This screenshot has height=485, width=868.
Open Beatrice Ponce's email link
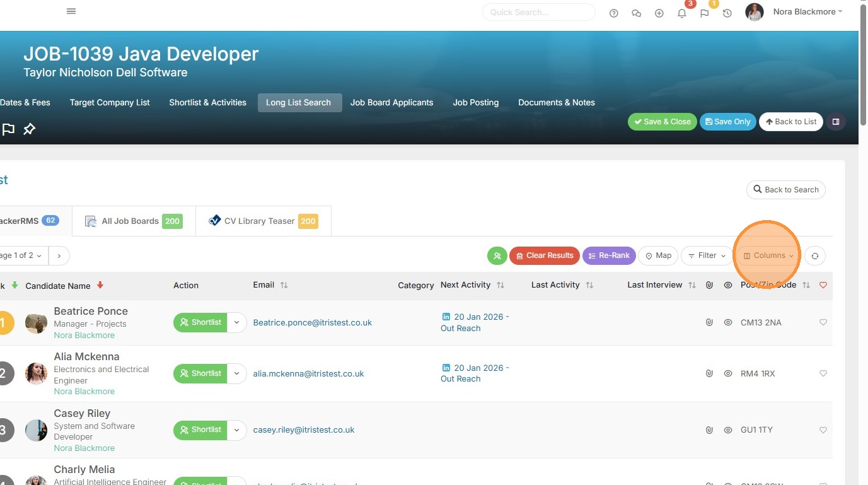[312, 322]
